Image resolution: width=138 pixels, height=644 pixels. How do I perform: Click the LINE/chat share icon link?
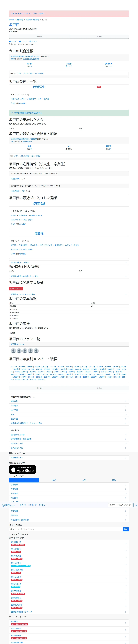coord(33,42)
